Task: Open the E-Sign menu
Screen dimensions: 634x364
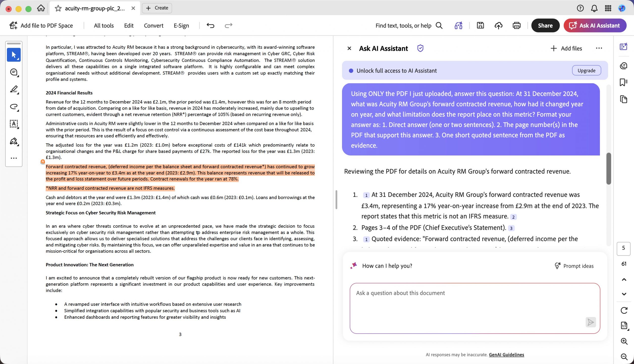Action: click(x=181, y=26)
